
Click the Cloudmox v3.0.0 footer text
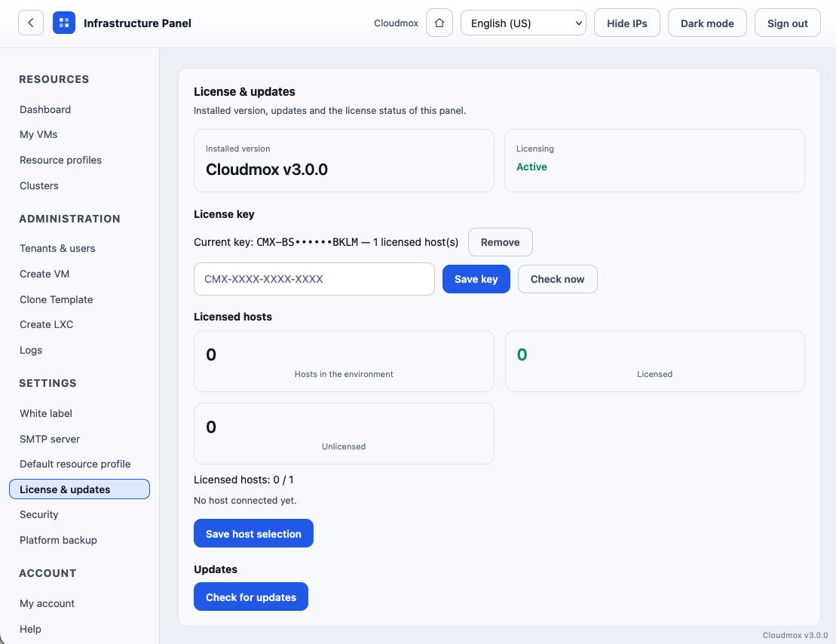coord(795,635)
